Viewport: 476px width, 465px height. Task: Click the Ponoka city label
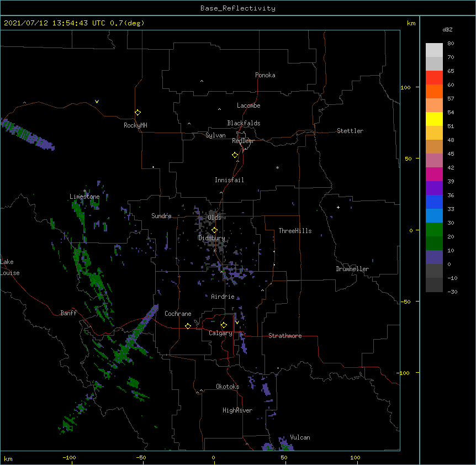(x=265, y=75)
